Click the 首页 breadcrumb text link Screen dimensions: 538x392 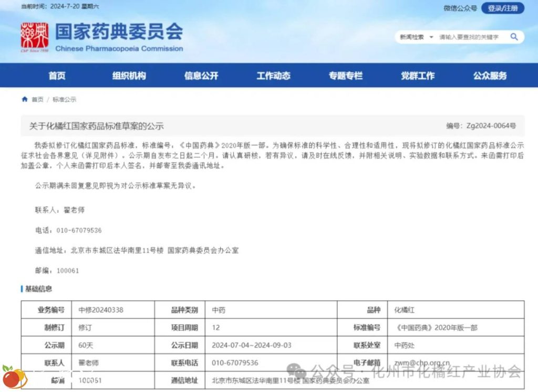38,99
